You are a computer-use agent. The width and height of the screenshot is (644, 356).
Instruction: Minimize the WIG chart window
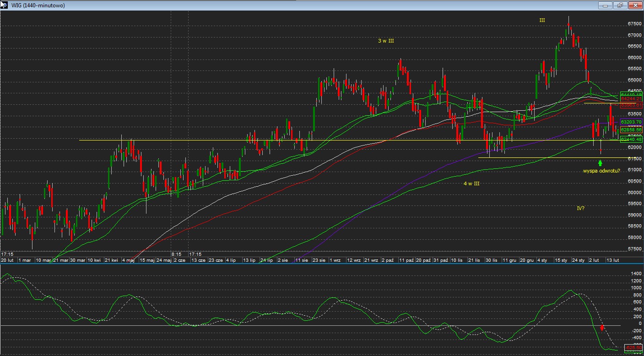click(x=605, y=5)
